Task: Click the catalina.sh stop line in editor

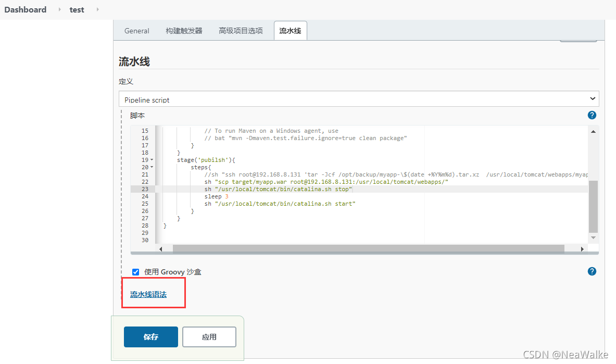Action: (x=278, y=189)
